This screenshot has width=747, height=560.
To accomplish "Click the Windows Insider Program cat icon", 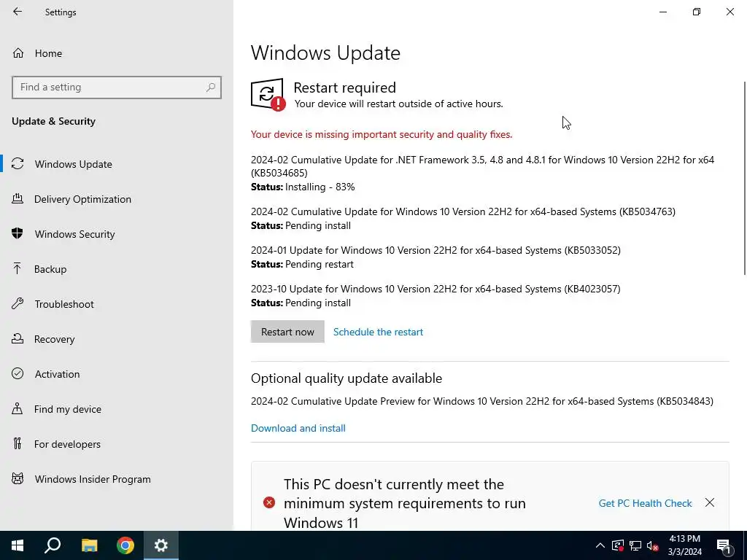I will click(18, 478).
